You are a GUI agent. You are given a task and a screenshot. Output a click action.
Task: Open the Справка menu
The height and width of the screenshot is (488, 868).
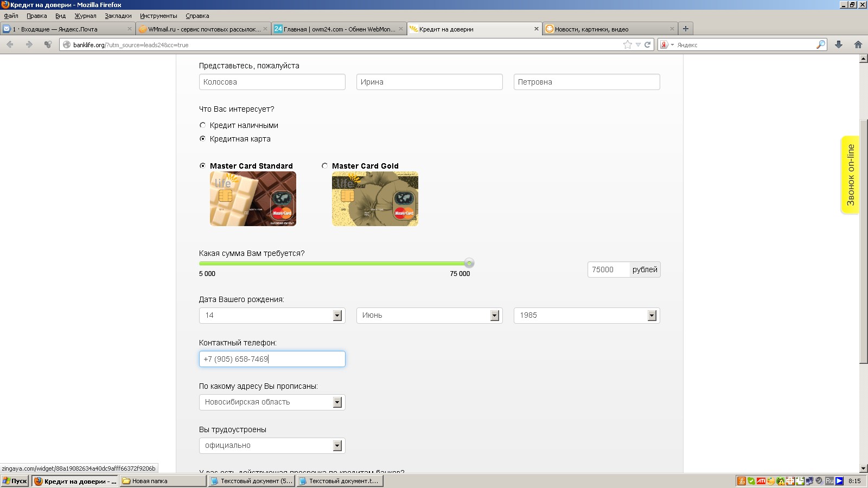click(197, 16)
